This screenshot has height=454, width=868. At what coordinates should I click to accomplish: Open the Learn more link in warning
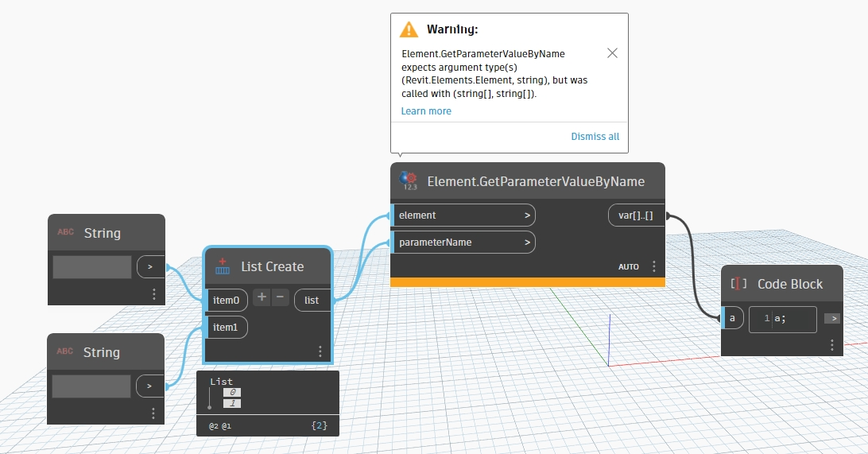click(426, 111)
